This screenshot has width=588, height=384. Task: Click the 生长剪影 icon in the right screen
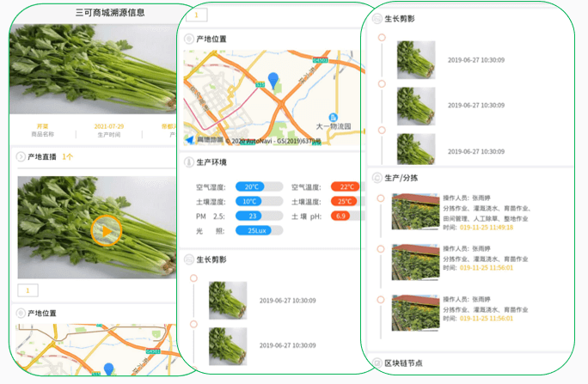(x=377, y=19)
